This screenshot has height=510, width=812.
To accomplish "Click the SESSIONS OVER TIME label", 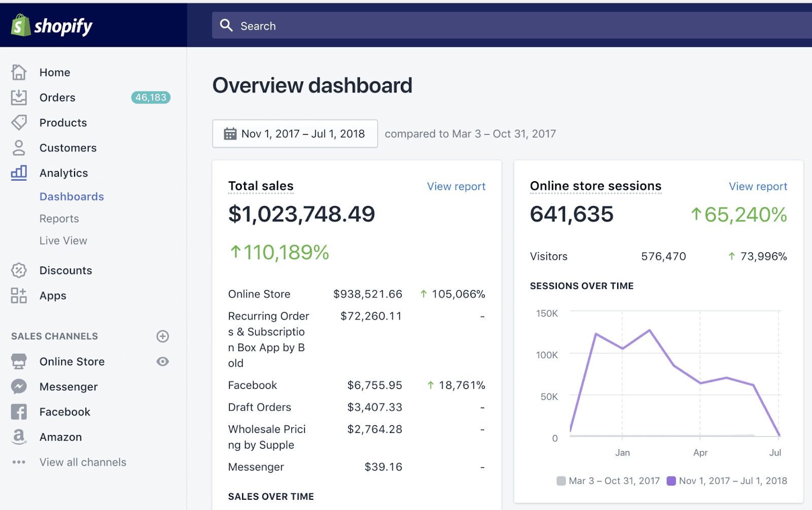I will pos(582,286).
